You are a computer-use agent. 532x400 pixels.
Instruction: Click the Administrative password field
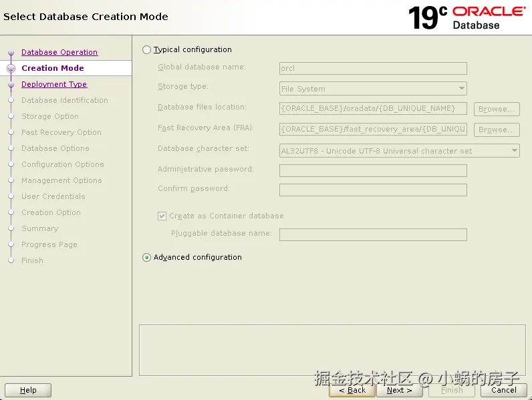point(373,170)
